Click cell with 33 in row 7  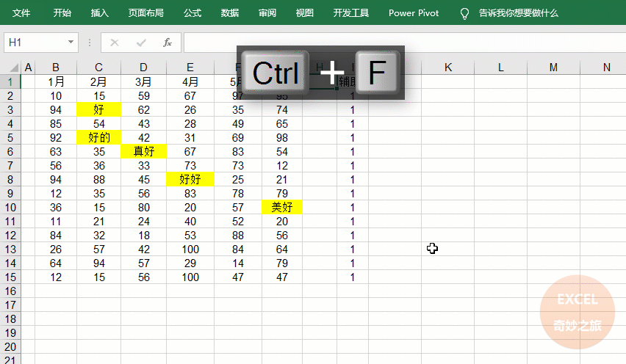[143, 165]
